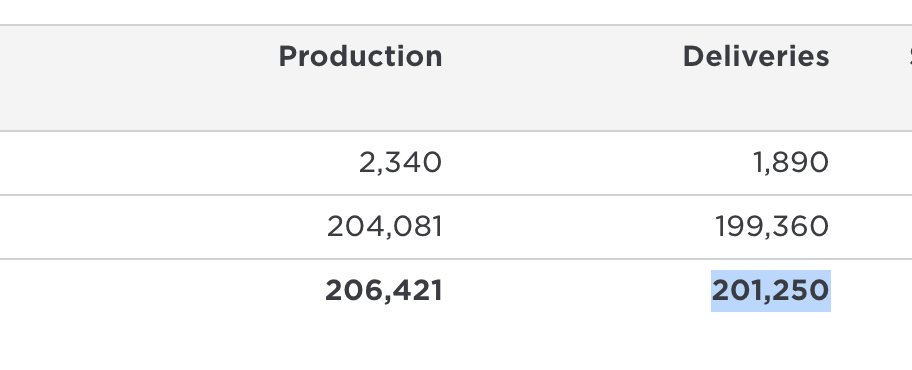Click the highlighted 201,250 total deliveries
This screenshot has height=370, width=912.
pos(771,290)
